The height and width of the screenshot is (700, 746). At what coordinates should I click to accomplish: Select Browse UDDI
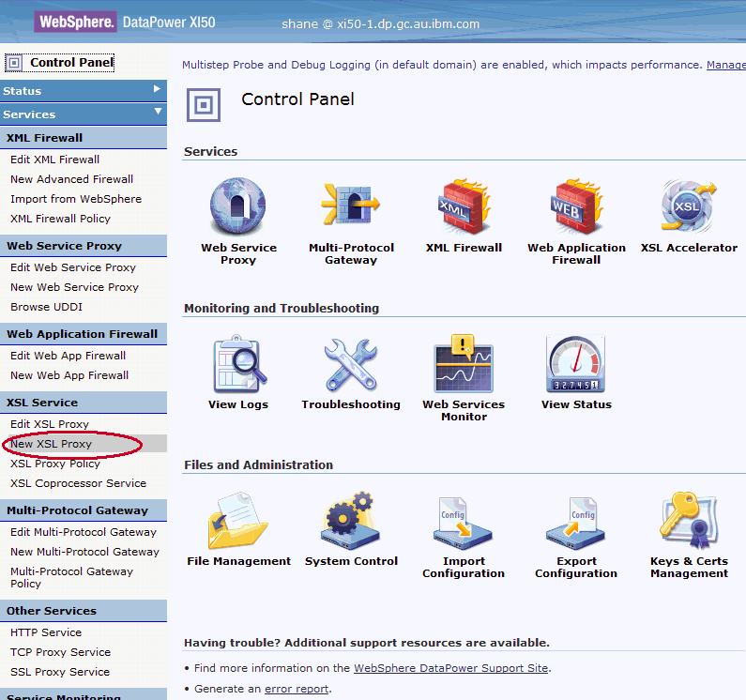click(x=46, y=307)
